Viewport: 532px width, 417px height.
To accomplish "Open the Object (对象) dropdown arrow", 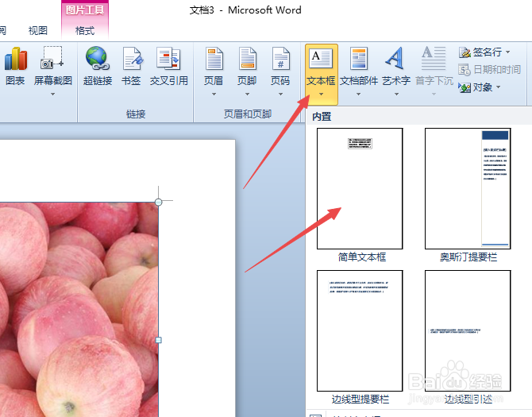I will [x=499, y=87].
